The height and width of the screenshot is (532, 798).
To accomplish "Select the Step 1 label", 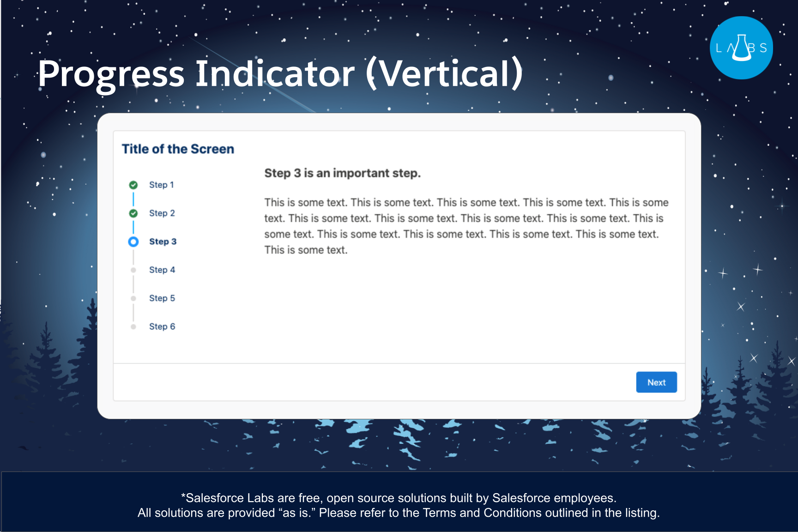I will pos(161,185).
